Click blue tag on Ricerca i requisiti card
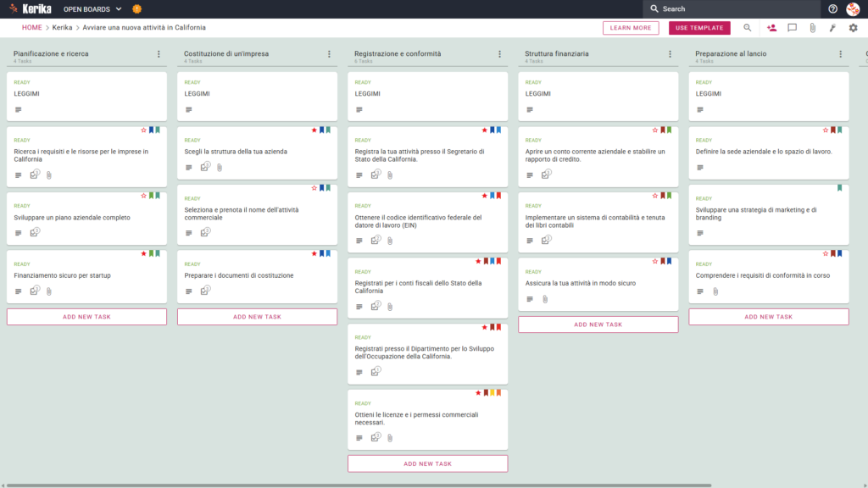 [x=151, y=130]
